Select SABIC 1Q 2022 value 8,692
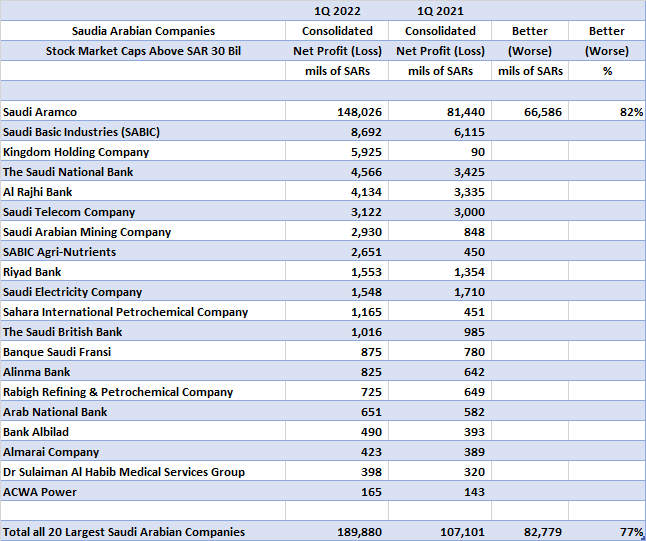The width and height of the screenshot is (646, 541). pyautogui.click(x=337, y=131)
